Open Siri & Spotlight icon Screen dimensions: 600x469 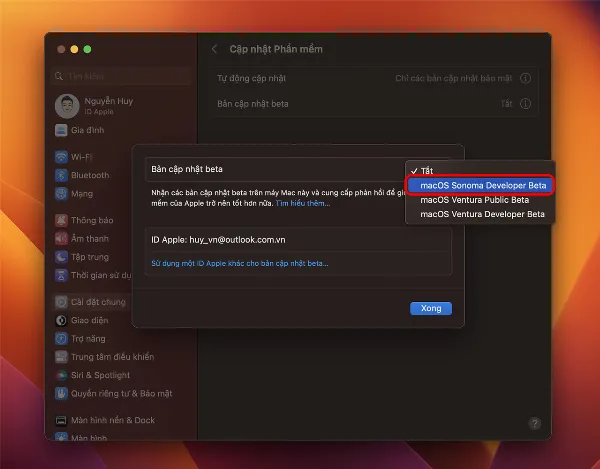click(x=61, y=375)
